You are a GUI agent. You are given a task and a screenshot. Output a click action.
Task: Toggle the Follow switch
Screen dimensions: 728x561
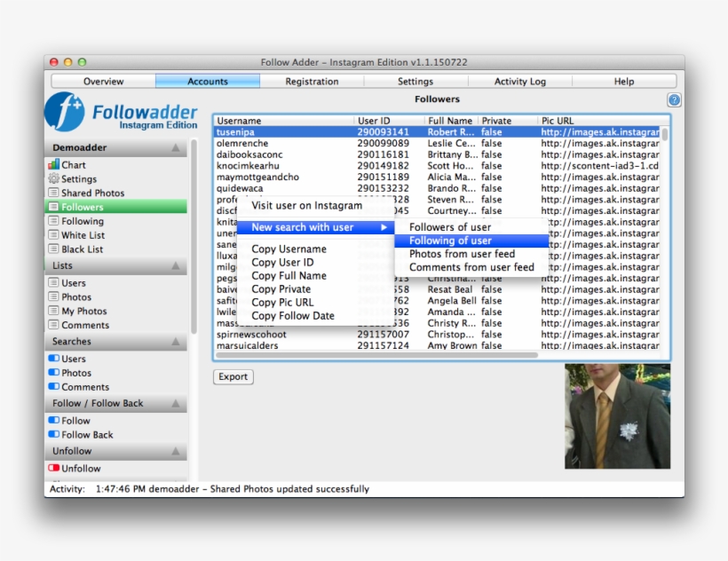54,420
